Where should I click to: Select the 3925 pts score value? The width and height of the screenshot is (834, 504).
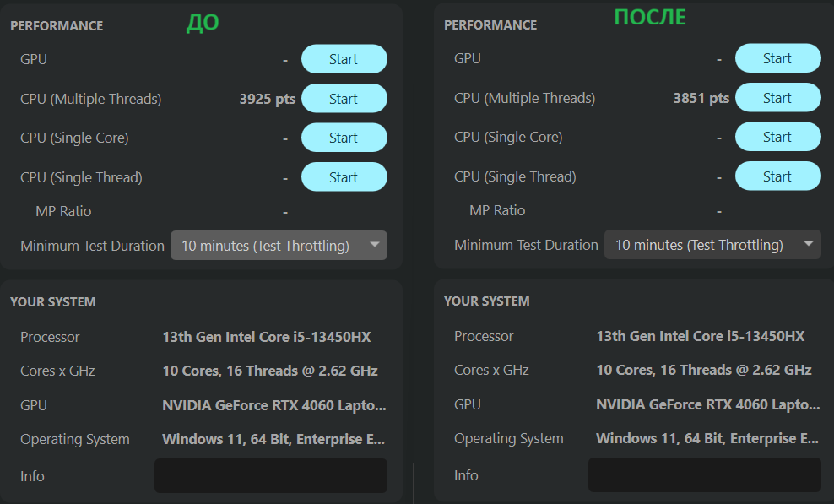tap(267, 99)
